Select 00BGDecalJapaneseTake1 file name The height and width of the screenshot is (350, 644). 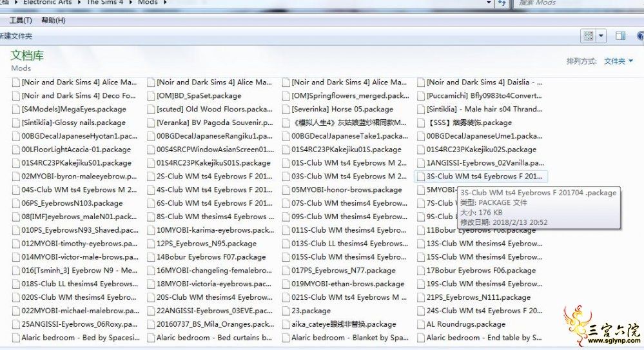350,136
